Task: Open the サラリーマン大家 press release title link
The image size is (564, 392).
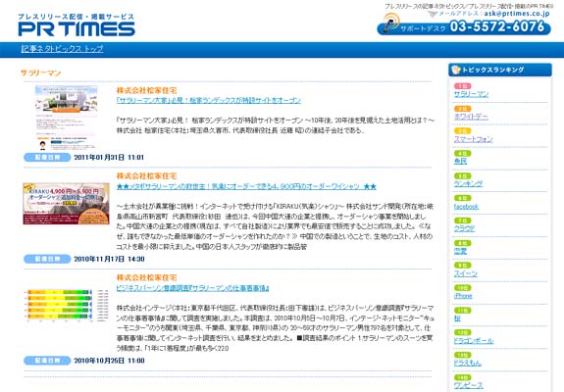Action: pos(209,100)
